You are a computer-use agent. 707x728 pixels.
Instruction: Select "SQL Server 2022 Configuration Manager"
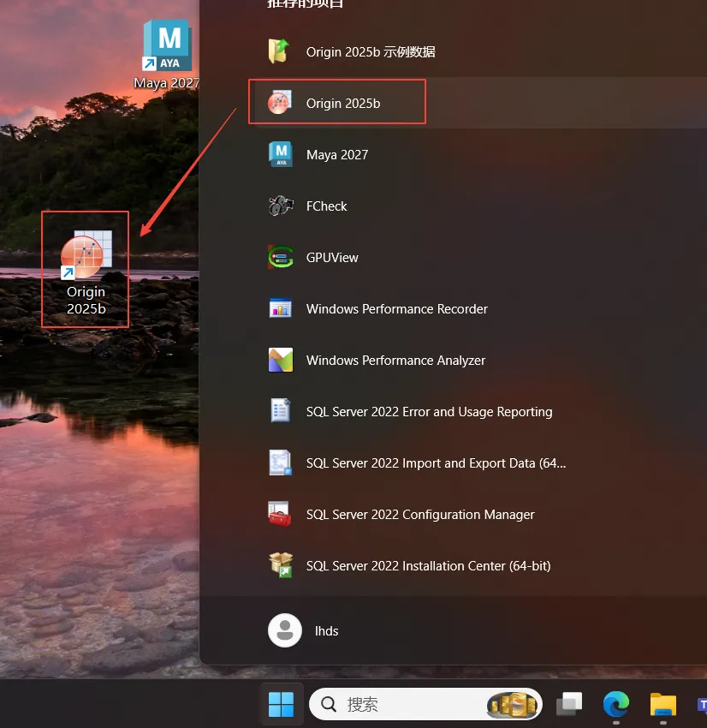pos(481,515)
